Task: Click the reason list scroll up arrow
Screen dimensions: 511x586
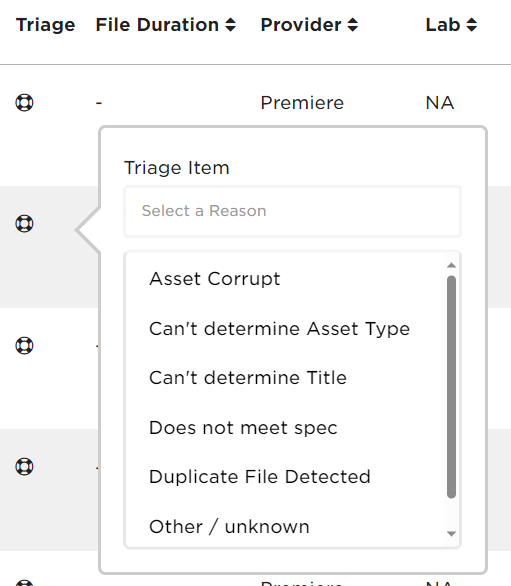Action: coord(451,265)
